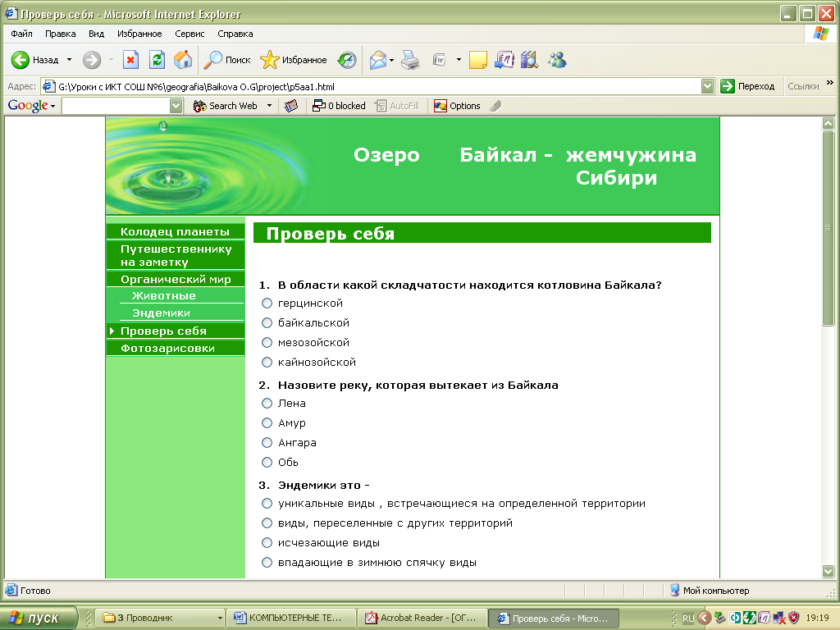Open Search (Поиск) magnifier icon
This screenshot has height=630, width=840.
(212, 60)
